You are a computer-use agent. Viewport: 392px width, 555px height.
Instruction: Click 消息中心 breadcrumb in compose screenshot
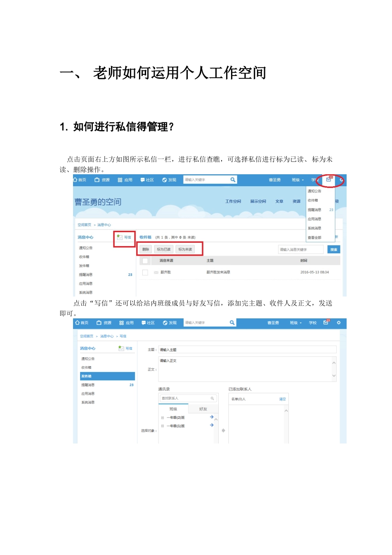coord(107,336)
